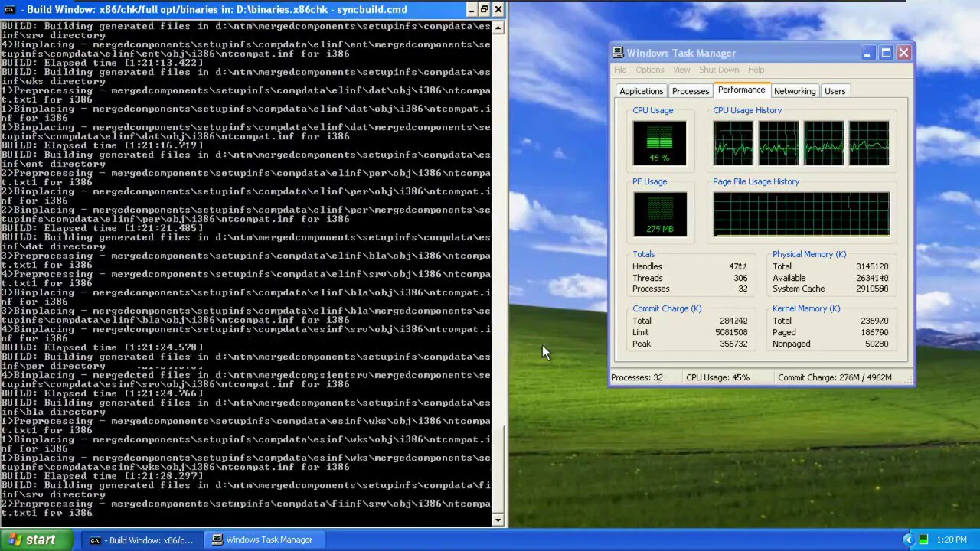Switch to the Processes tab
Viewport: 980px width, 551px height.
click(x=690, y=91)
